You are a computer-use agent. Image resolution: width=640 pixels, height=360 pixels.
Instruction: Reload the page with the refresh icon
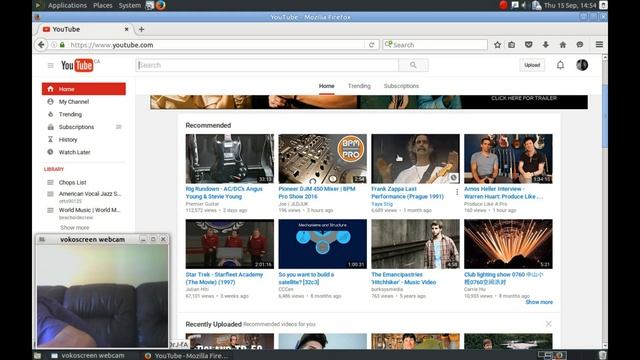click(371, 45)
